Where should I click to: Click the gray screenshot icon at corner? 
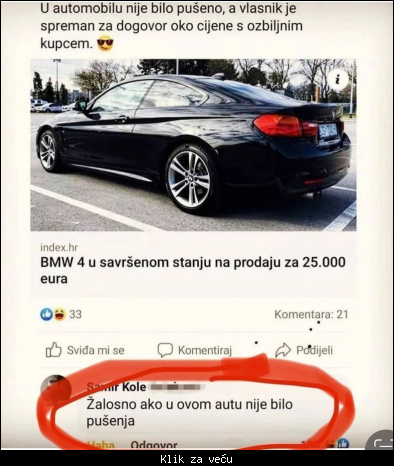point(380,442)
